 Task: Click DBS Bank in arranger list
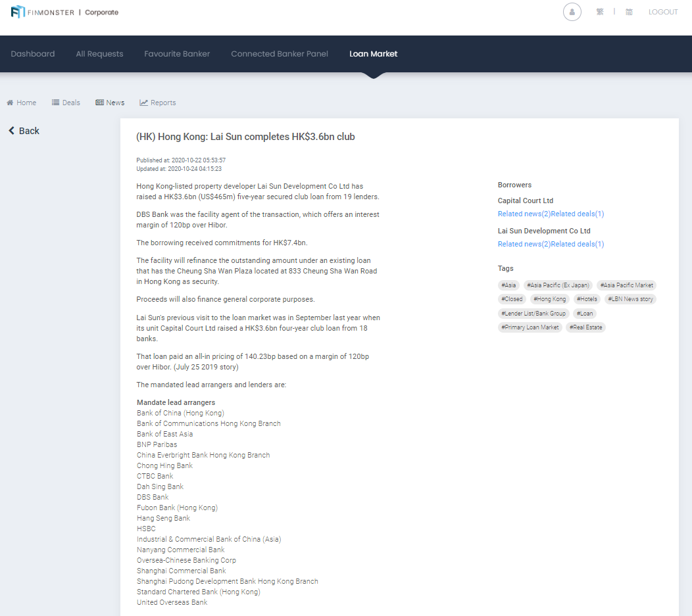pos(152,497)
